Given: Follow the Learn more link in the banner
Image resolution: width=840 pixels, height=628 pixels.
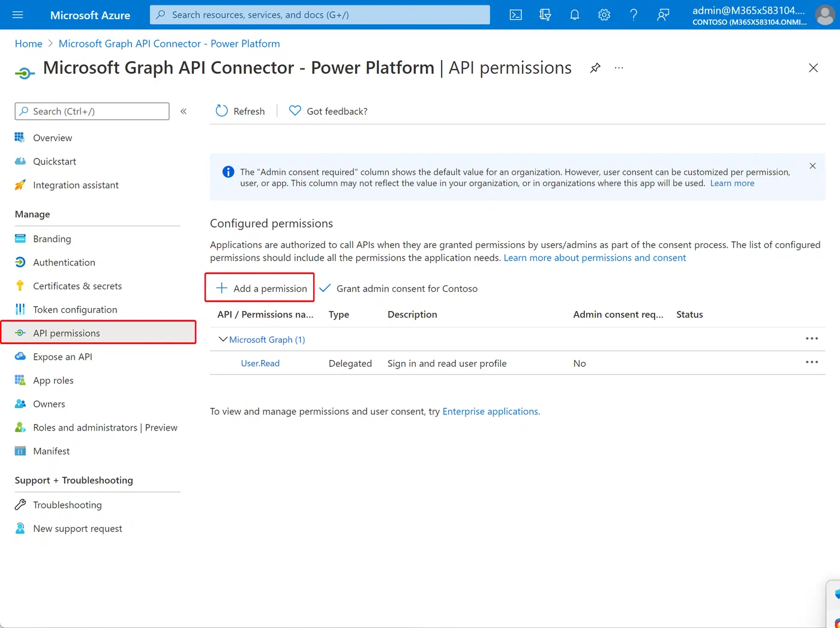Looking at the screenshot, I should point(732,183).
